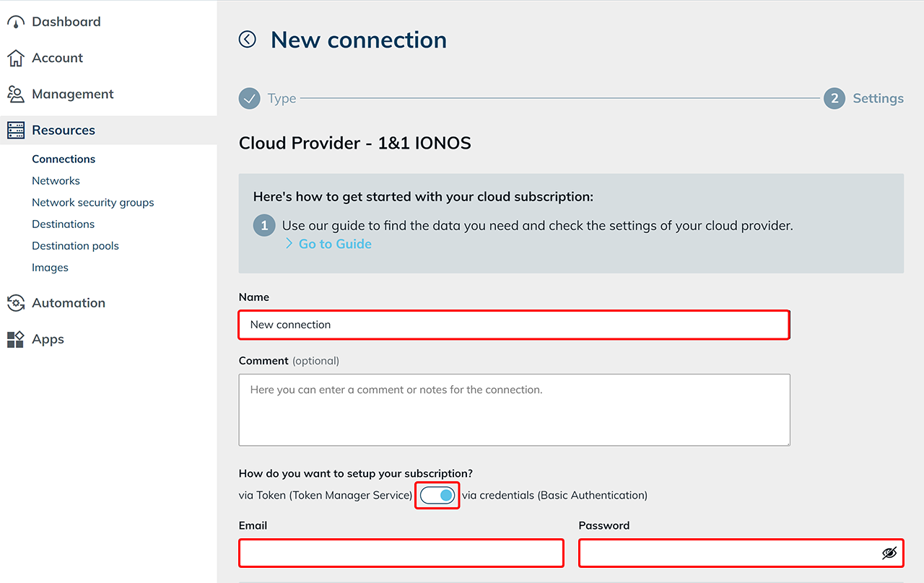
Task: Select the Settings step number 2
Action: (834, 98)
